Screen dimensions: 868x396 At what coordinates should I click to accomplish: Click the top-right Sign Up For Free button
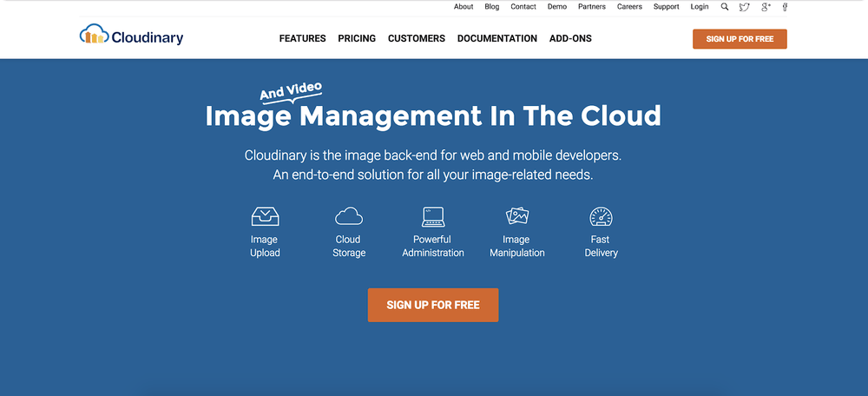pos(740,39)
